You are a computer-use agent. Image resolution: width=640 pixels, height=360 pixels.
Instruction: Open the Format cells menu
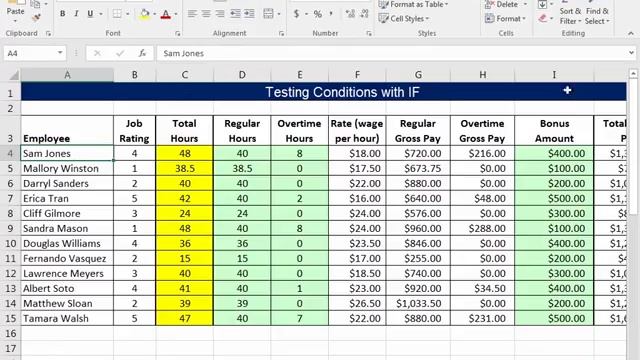point(505,19)
